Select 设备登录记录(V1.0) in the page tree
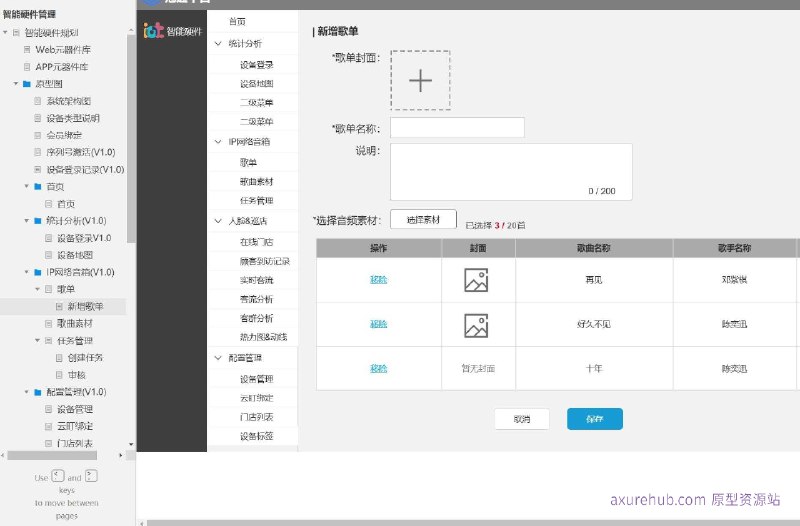Screen dimensions: 800x526 85,169
